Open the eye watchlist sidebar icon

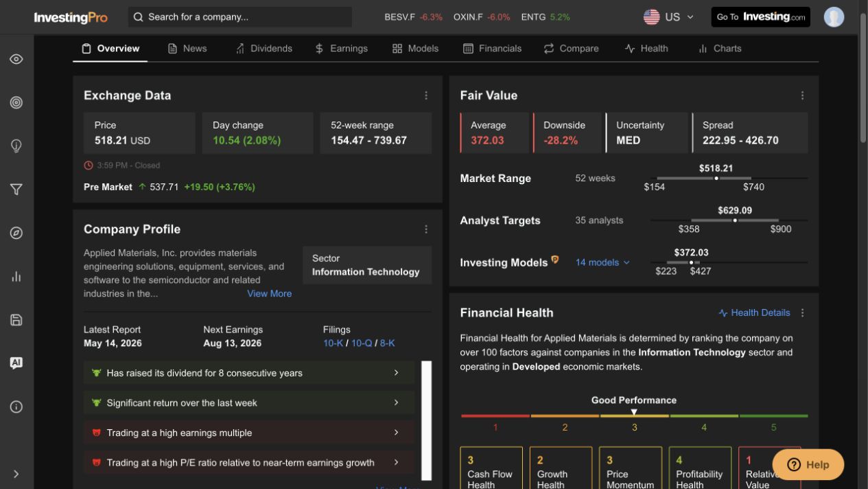point(16,59)
